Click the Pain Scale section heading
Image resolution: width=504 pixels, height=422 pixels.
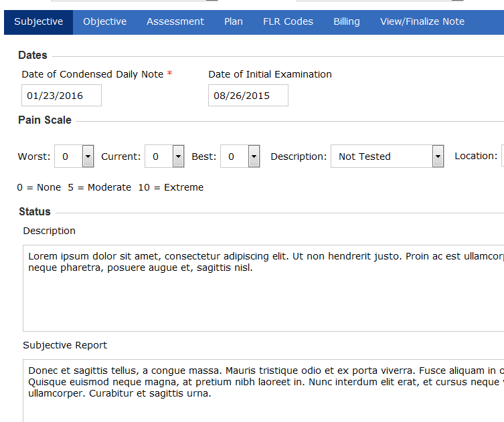(45, 120)
